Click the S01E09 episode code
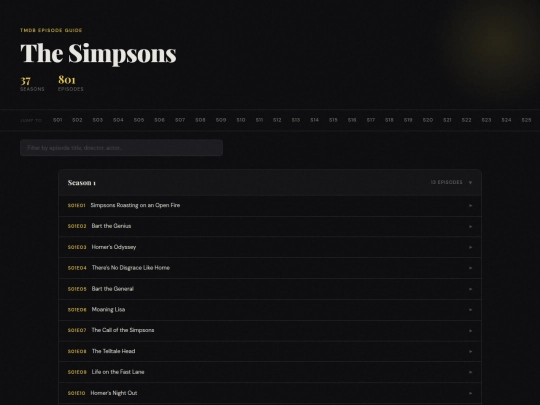The image size is (540, 405). [x=77, y=372]
